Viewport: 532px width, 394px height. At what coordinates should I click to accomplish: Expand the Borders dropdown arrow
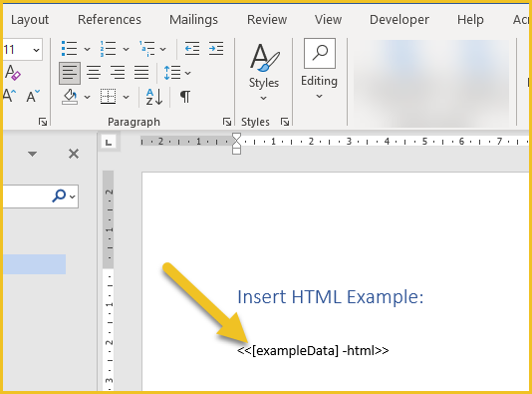click(x=126, y=97)
